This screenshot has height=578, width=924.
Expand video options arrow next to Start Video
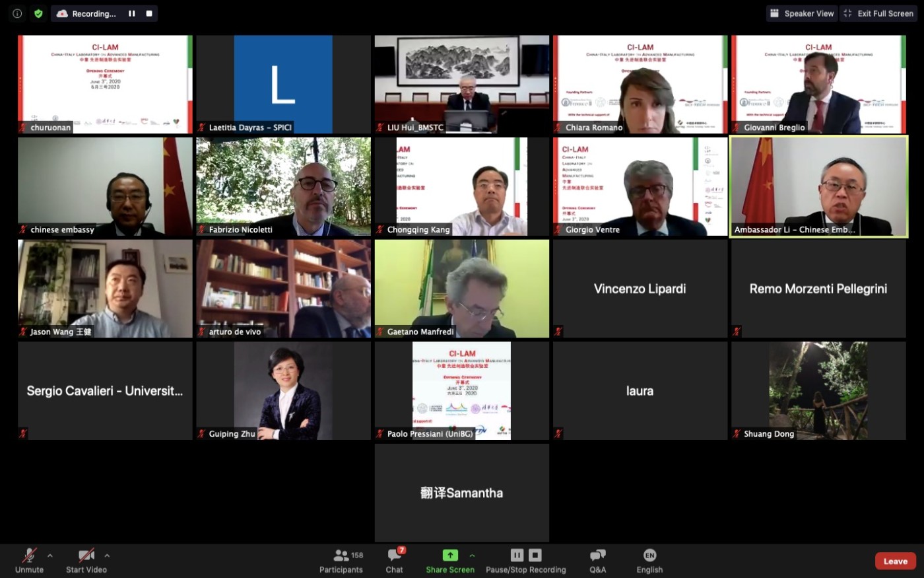[x=107, y=556]
